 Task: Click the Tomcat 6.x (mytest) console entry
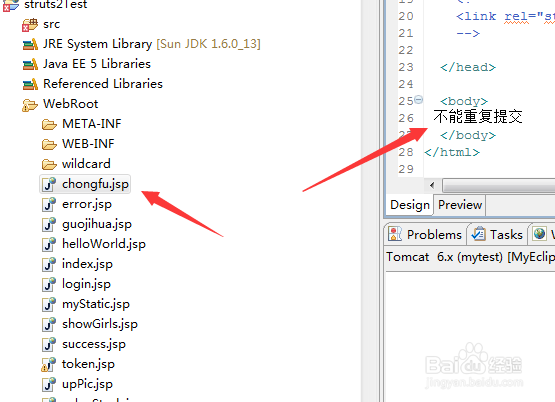tap(470, 257)
